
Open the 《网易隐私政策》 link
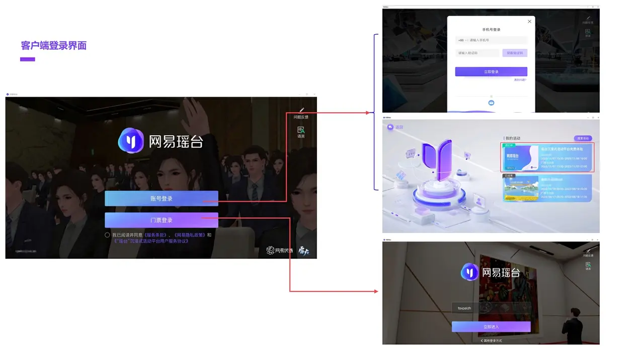(x=190, y=235)
